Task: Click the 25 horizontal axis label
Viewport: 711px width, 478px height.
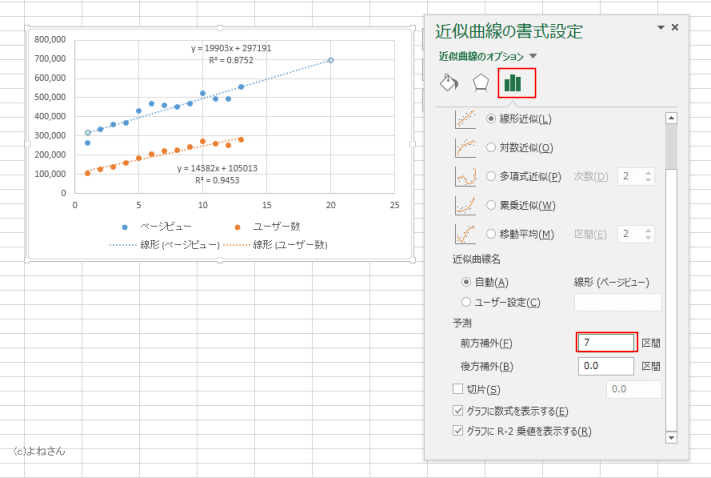Action: 394,205
